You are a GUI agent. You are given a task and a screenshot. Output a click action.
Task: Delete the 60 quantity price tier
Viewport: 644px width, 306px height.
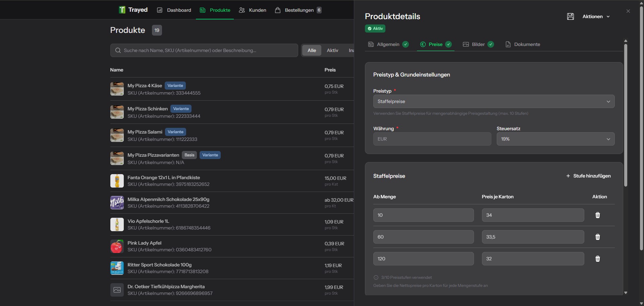(597, 237)
